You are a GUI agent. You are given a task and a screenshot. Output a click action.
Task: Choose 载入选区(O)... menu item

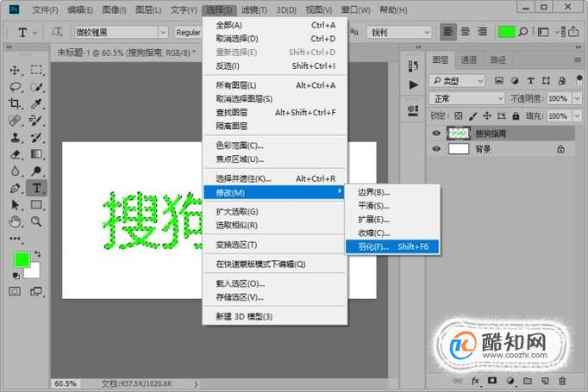pyautogui.click(x=275, y=283)
